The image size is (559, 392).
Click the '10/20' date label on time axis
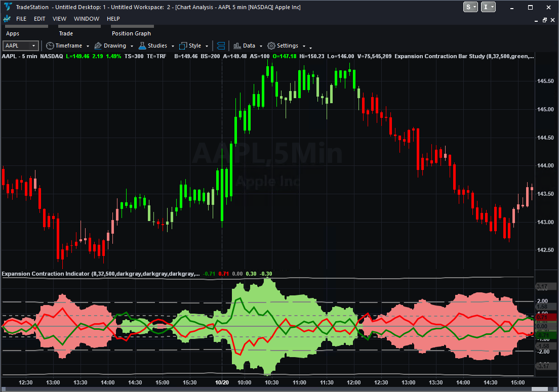(x=222, y=382)
